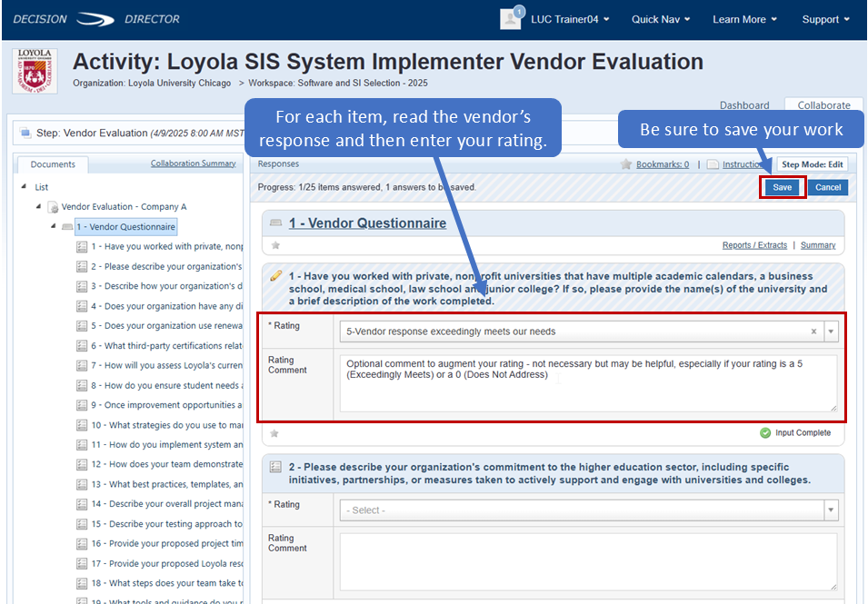The width and height of the screenshot is (868, 604).
Task: Click the Organization: Loyola University Chicago breadcrumb
Action: tap(152, 83)
